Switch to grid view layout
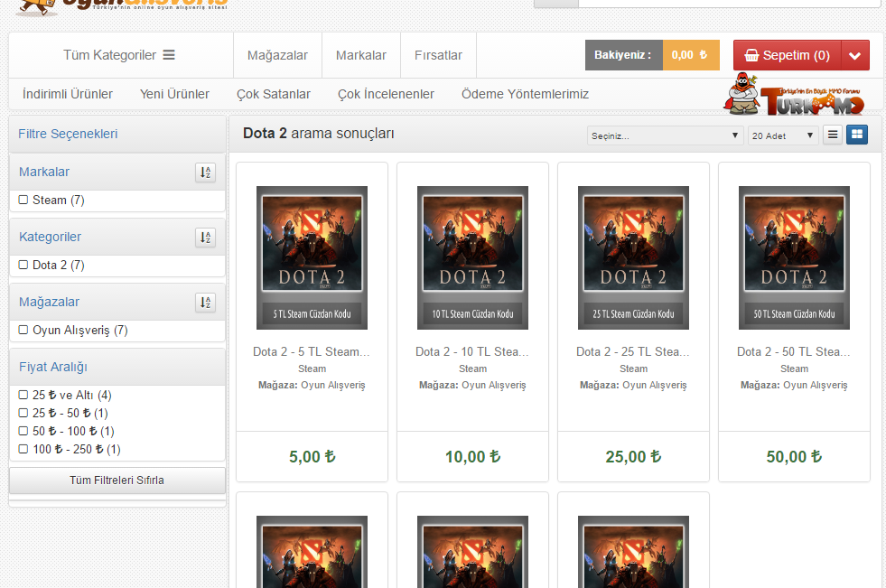This screenshot has width=886, height=588. (856, 135)
